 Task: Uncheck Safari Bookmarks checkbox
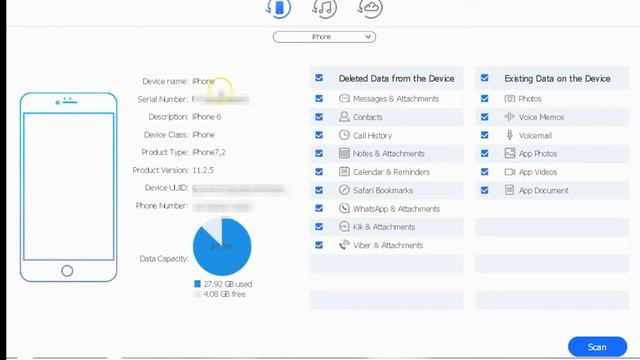point(319,190)
